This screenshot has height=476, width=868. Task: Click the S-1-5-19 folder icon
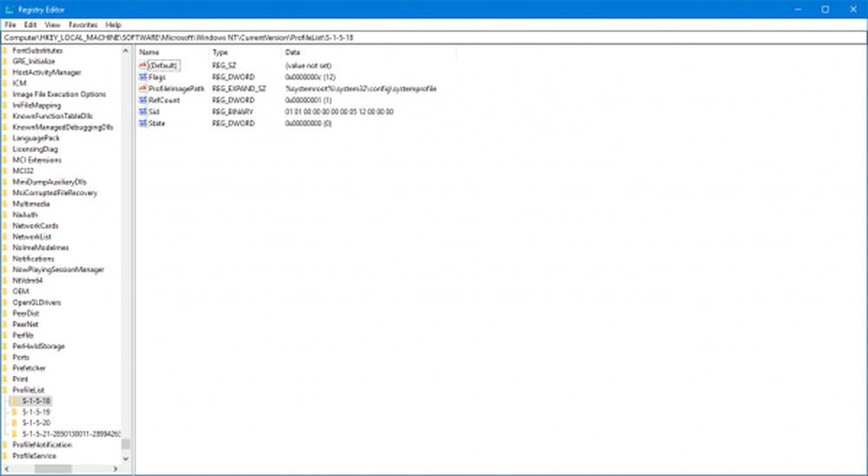15,412
